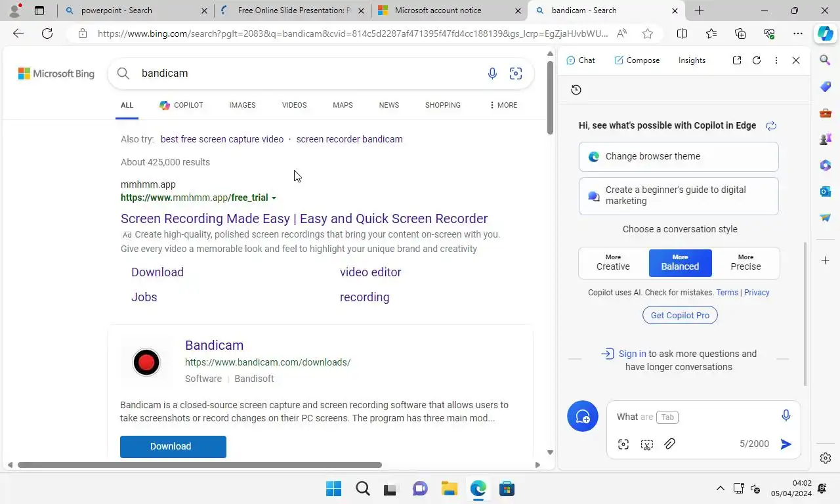Open Copilot chat history clock icon
The image size is (840, 504).
pos(576,90)
